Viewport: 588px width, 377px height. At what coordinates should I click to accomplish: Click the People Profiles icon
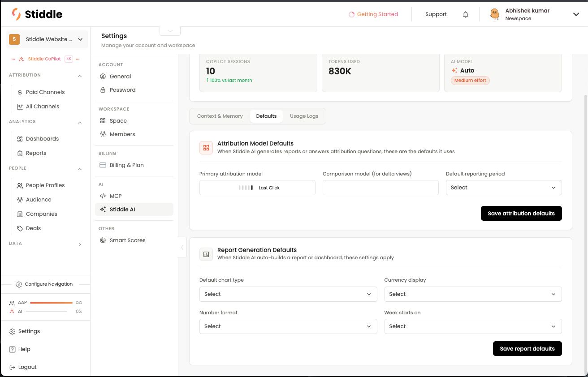click(20, 185)
